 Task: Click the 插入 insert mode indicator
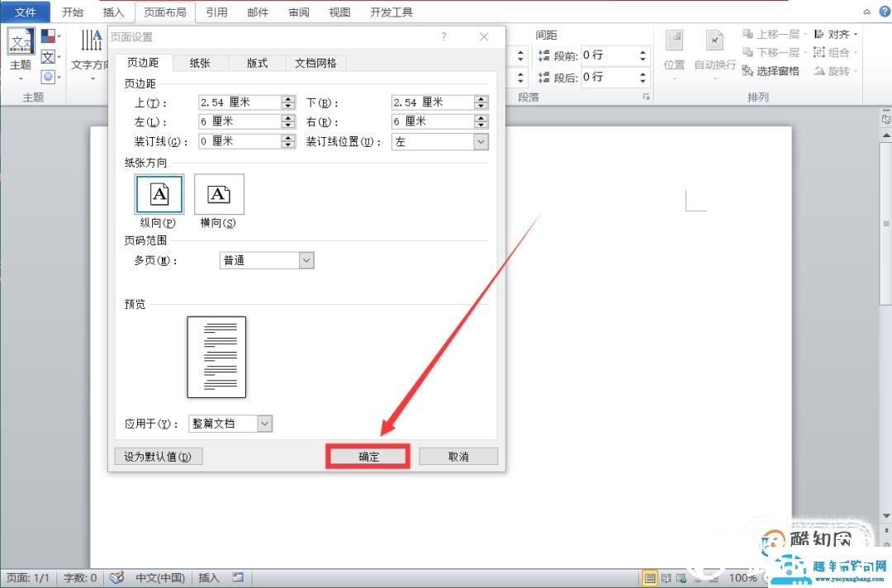[209, 578]
